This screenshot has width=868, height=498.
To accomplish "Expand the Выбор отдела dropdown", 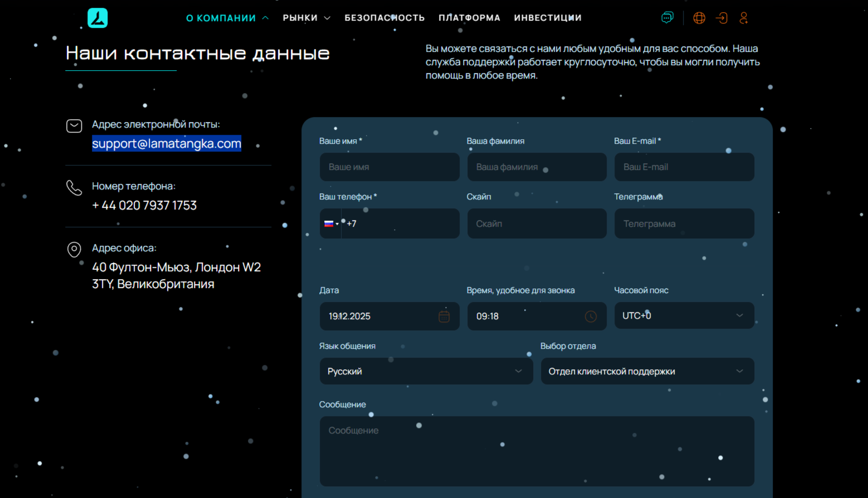I will point(647,372).
